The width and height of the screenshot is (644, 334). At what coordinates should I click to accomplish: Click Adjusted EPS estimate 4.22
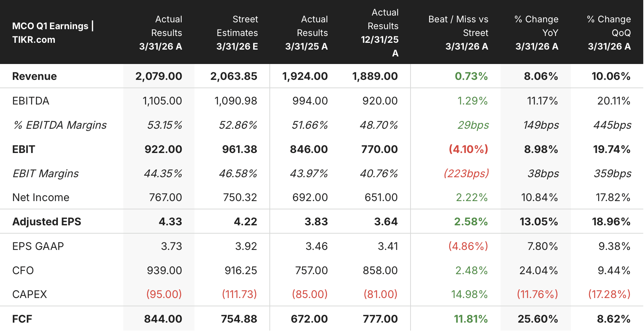pos(245,222)
